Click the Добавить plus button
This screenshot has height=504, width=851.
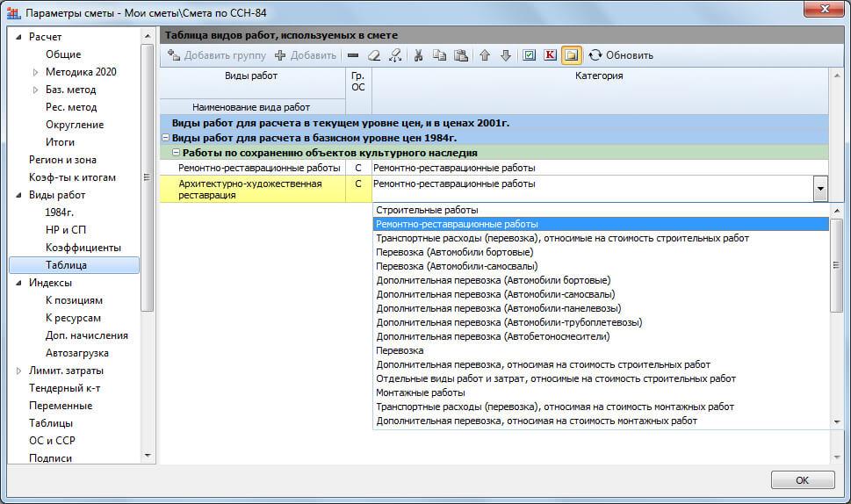[x=306, y=55]
